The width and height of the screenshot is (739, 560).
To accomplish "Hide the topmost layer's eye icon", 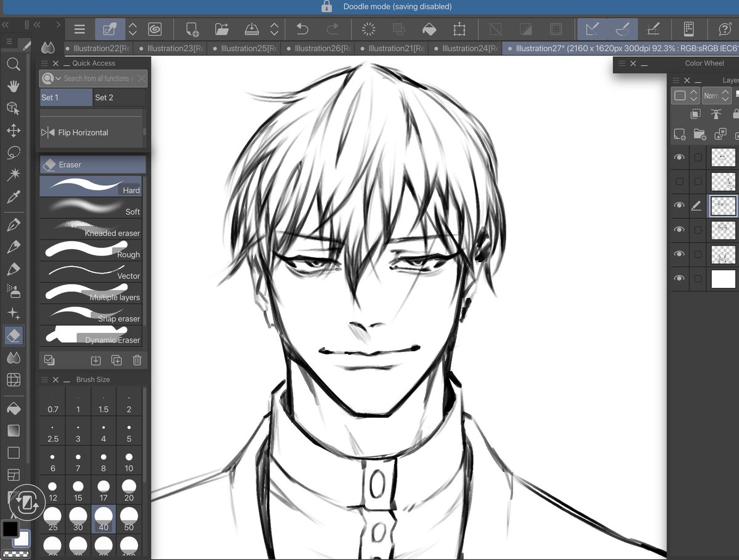I will click(679, 158).
